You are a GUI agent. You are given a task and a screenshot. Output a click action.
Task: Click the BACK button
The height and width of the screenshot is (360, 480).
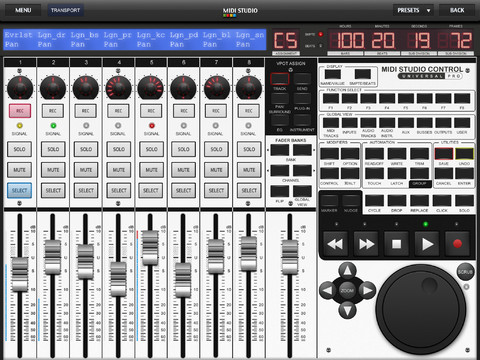point(457,10)
